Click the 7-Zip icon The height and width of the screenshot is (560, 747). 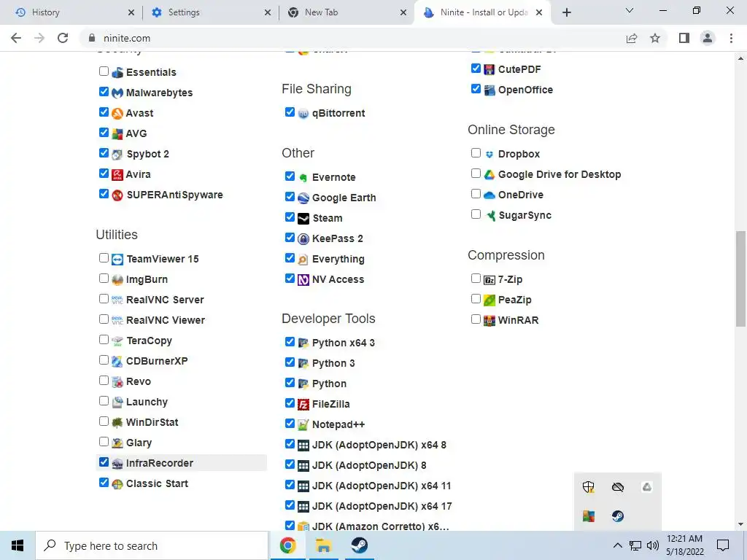(489, 280)
